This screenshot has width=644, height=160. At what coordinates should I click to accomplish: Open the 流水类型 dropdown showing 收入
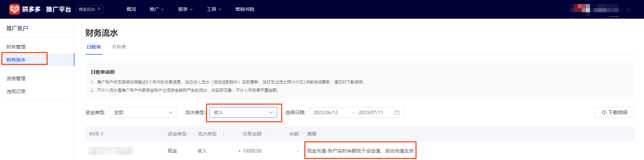[243, 112]
